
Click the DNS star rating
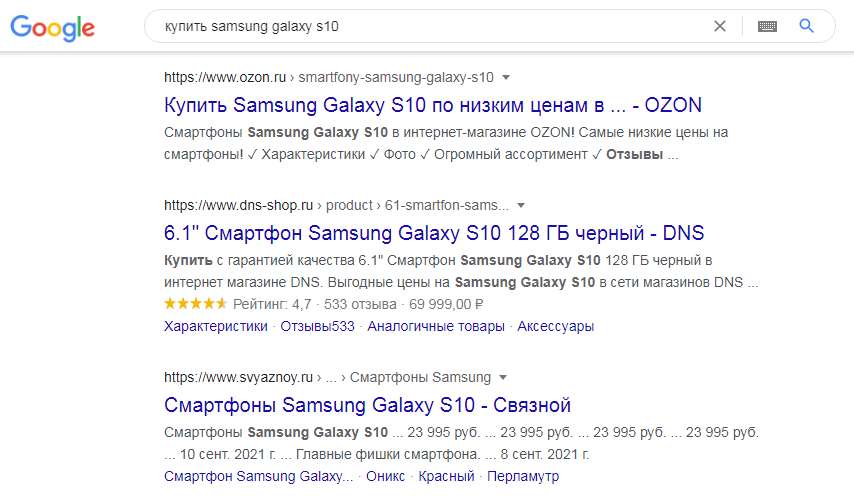(x=195, y=304)
